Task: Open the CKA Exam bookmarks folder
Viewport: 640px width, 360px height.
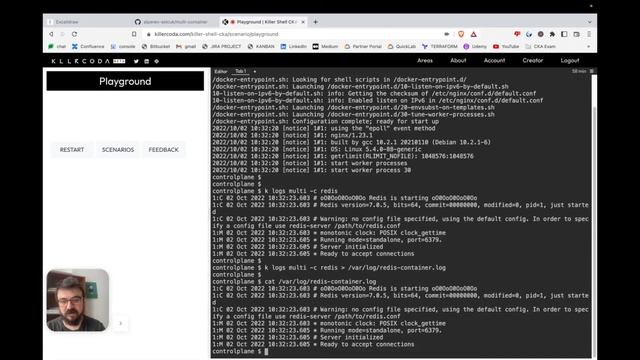Action: [x=540, y=47]
